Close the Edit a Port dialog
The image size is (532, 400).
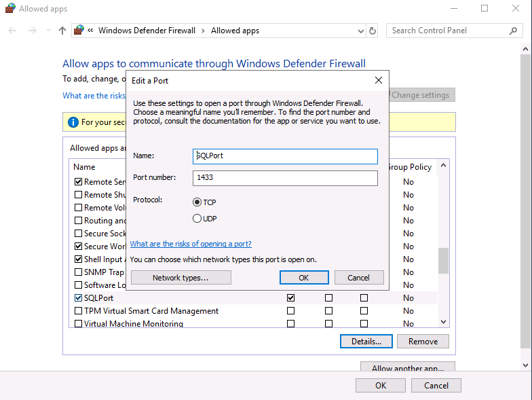pos(379,80)
